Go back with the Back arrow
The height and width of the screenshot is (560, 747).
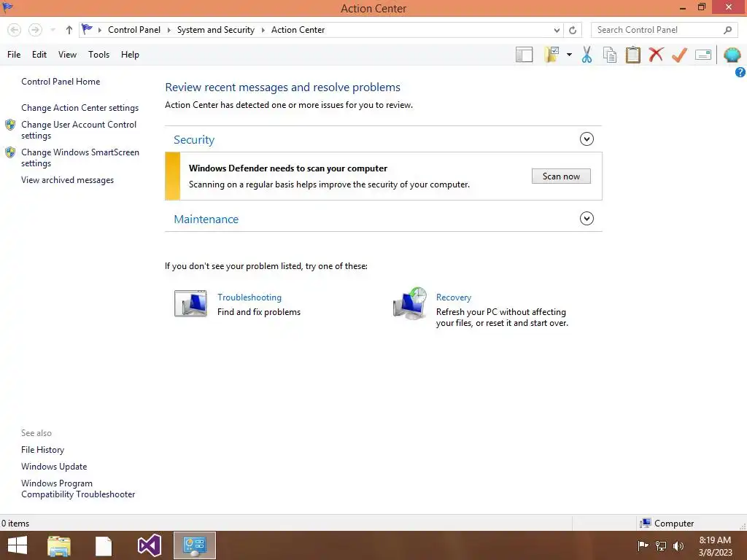pos(15,30)
